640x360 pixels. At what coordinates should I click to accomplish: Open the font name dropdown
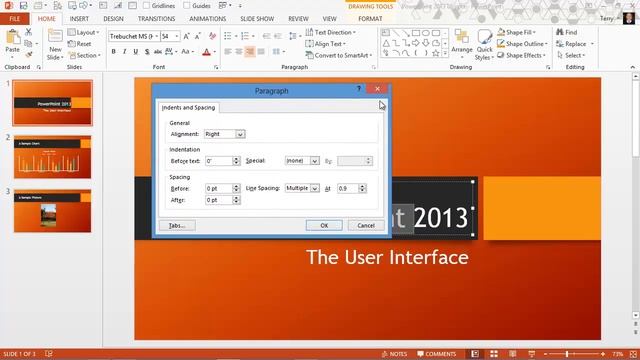156,36
